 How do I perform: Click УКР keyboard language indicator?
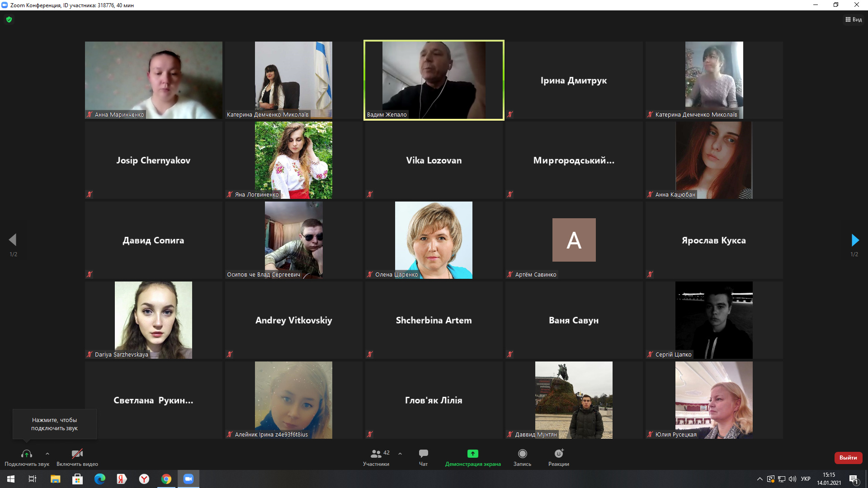click(x=806, y=479)
